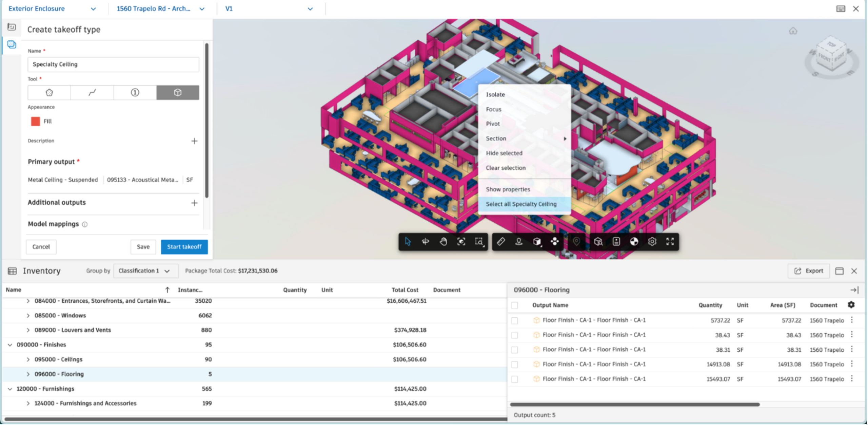Open the Exterior Enclosure package dropdown
868x425 pixels.
pos(53,9)
